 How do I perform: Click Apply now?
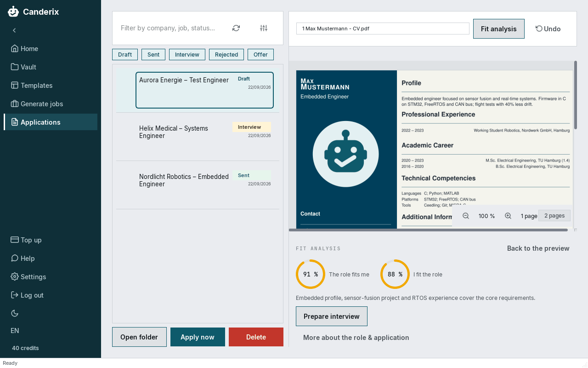coord(198,337)
